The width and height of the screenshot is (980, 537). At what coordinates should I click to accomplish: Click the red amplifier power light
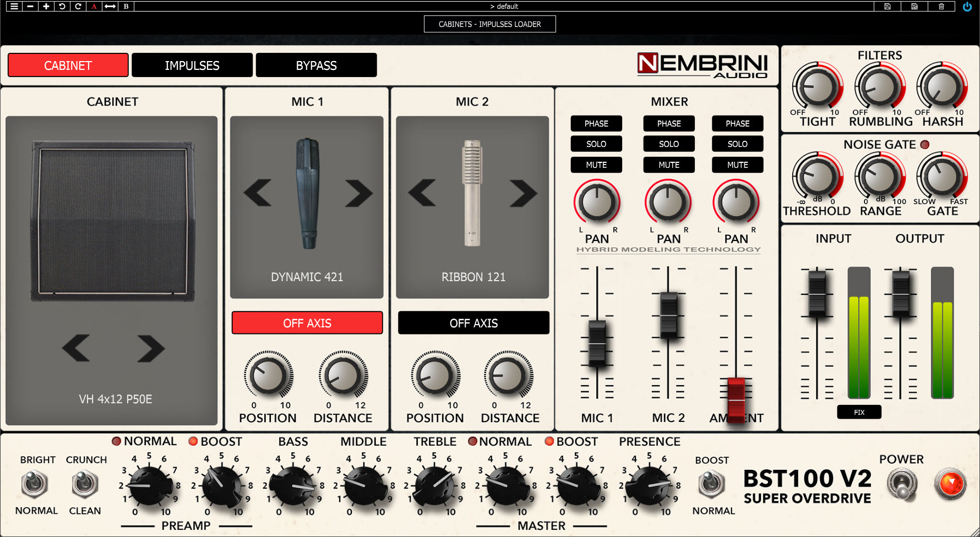[x=950, y=484]
